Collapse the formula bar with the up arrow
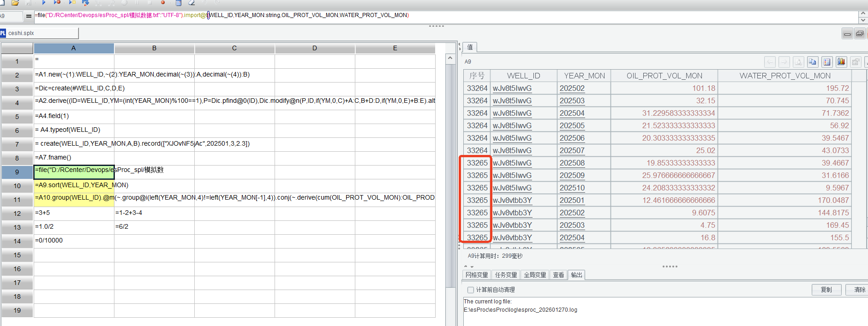Image resolution: width=868 pixels, height=326 pixels. pos(863,13)
